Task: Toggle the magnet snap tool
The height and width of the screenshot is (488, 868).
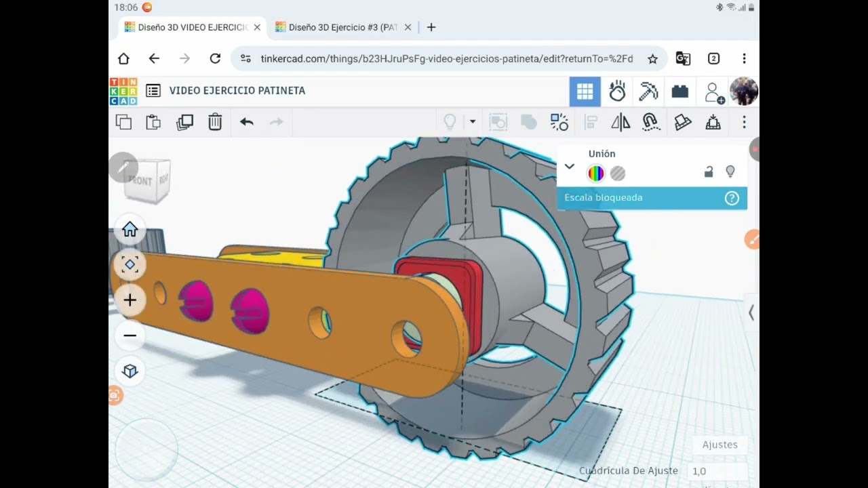Action: coord(651,122)
